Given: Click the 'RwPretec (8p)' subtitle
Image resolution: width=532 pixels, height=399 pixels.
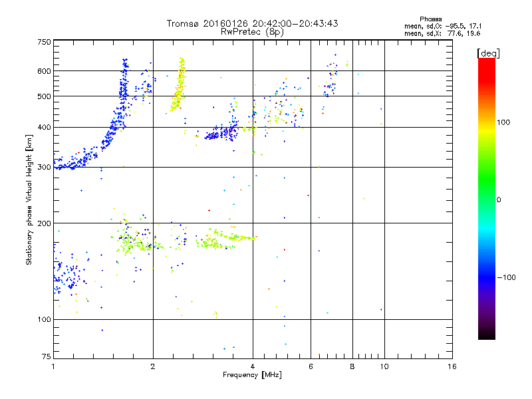Looking at the screenshot, I should [x=252, y=32].
